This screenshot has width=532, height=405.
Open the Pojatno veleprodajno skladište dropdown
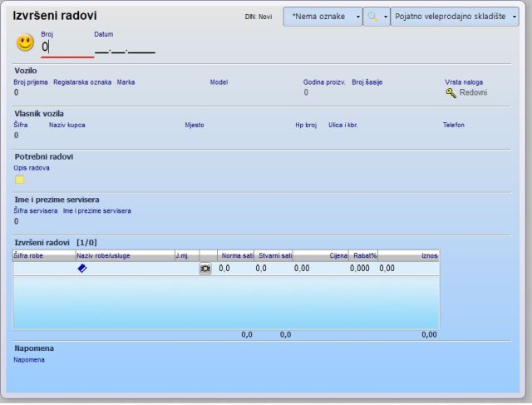point(454,17)
